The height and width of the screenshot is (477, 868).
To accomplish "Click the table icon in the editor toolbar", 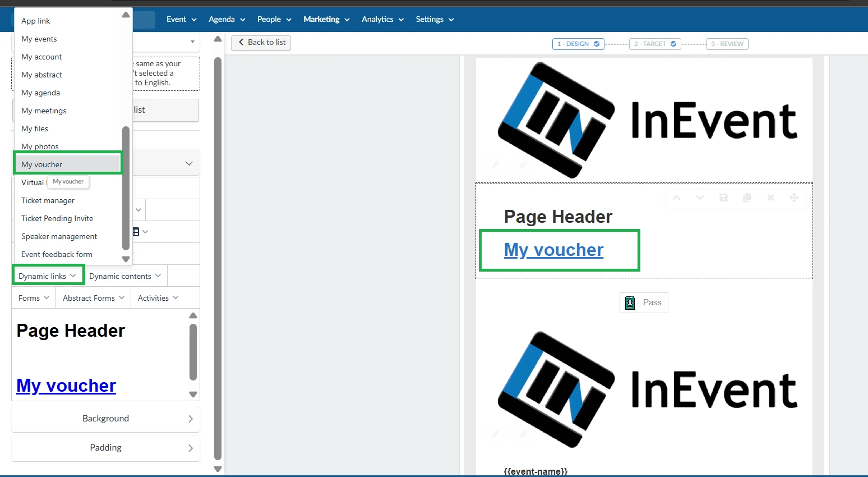I will point(135,232).
